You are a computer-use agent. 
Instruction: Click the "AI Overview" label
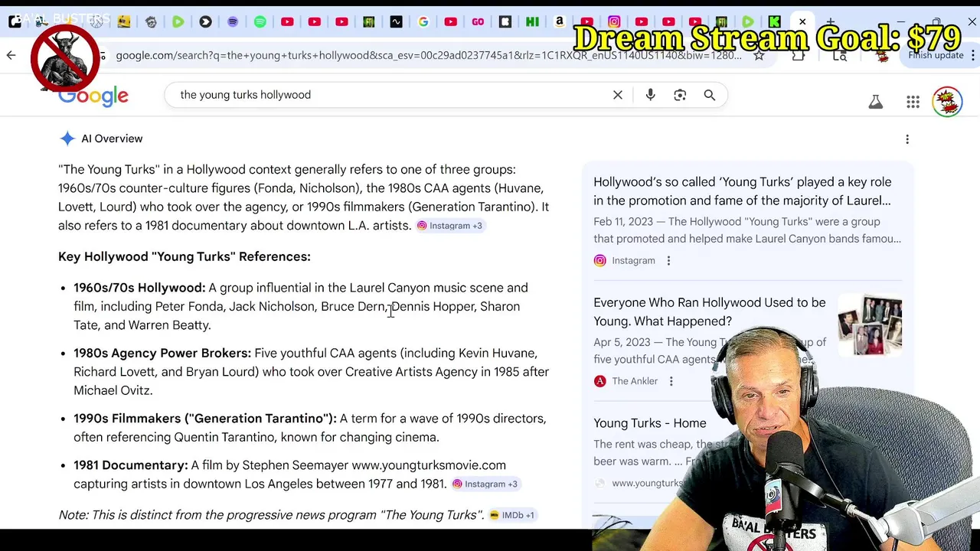point(112,139)
